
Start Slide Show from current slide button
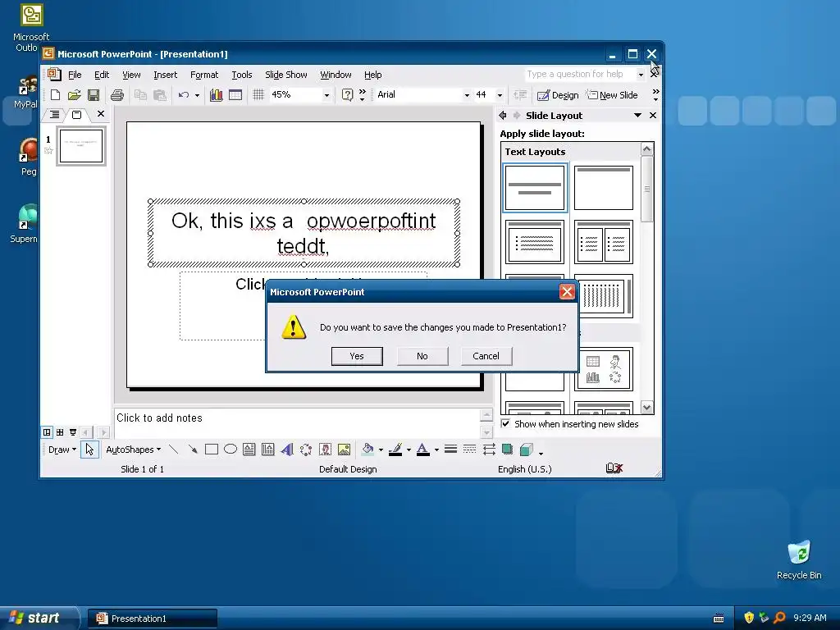click(x=73, y=431)
